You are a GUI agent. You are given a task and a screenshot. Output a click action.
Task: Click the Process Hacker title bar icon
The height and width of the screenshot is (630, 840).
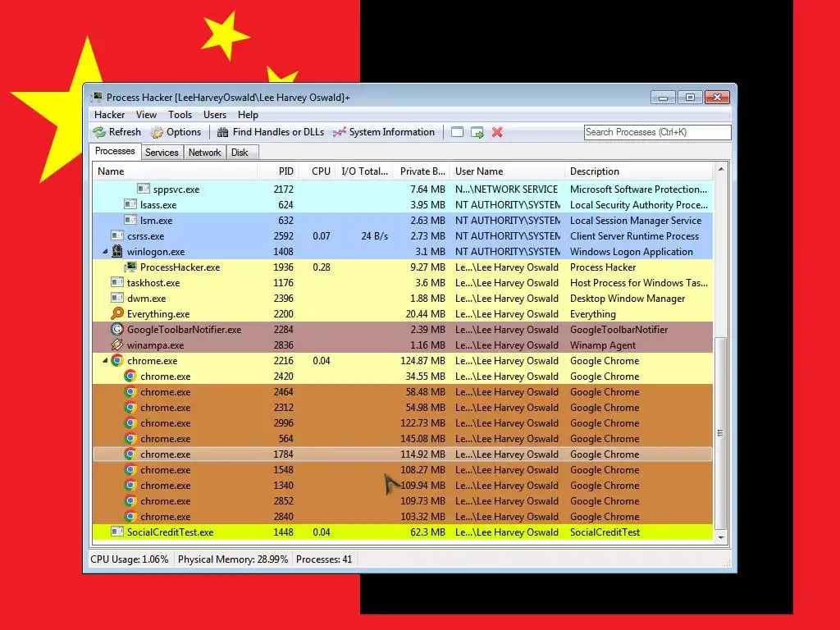pos(97,97)
